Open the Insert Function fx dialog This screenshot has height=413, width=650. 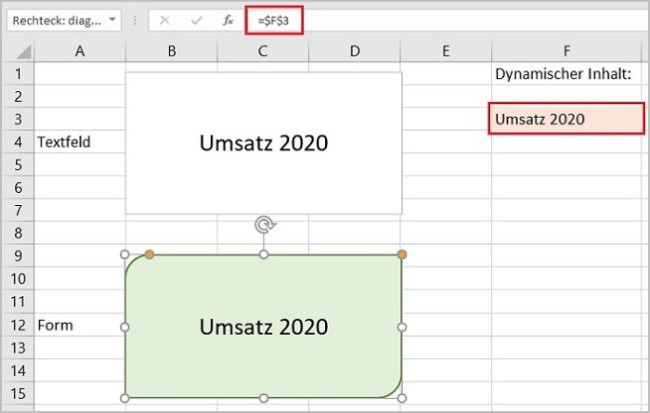pyautogui.click(x=228, y=20)
